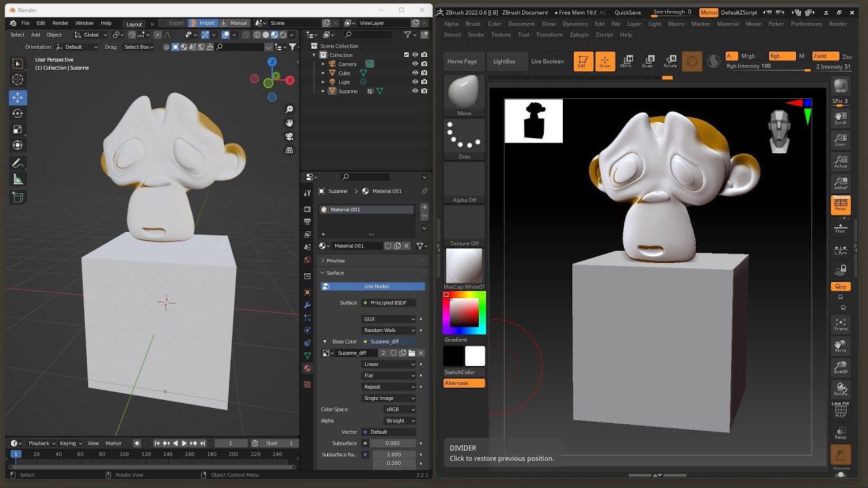868x488 pixels.
Task: Toggle camera view icon in Blender viewport
Action: (290, 136)
